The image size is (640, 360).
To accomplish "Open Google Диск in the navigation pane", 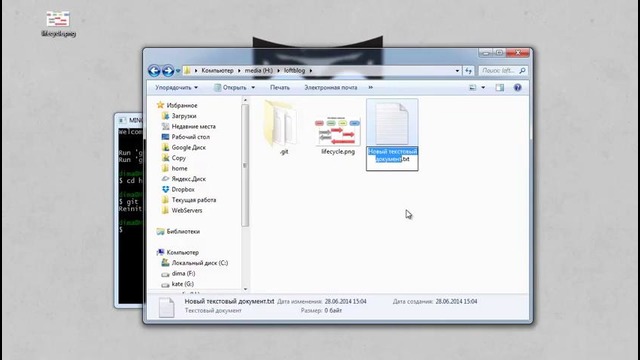I will (188, 147).
